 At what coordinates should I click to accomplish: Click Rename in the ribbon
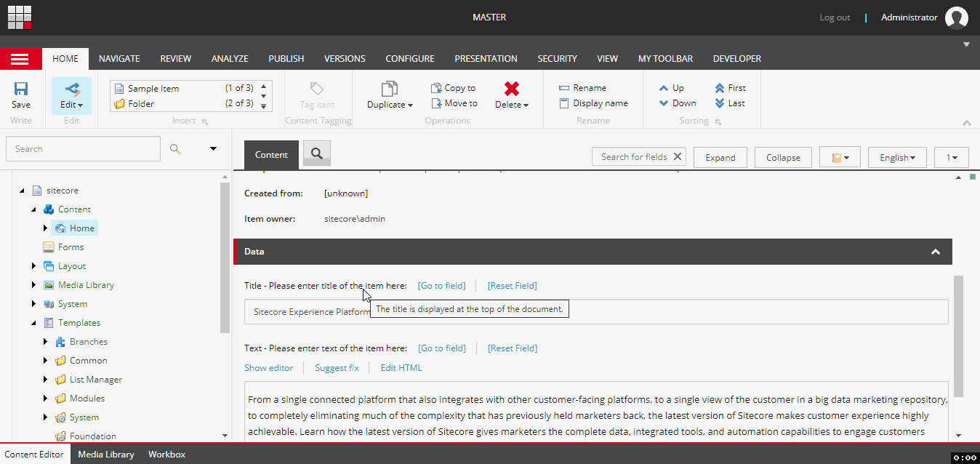pos(583,88)
